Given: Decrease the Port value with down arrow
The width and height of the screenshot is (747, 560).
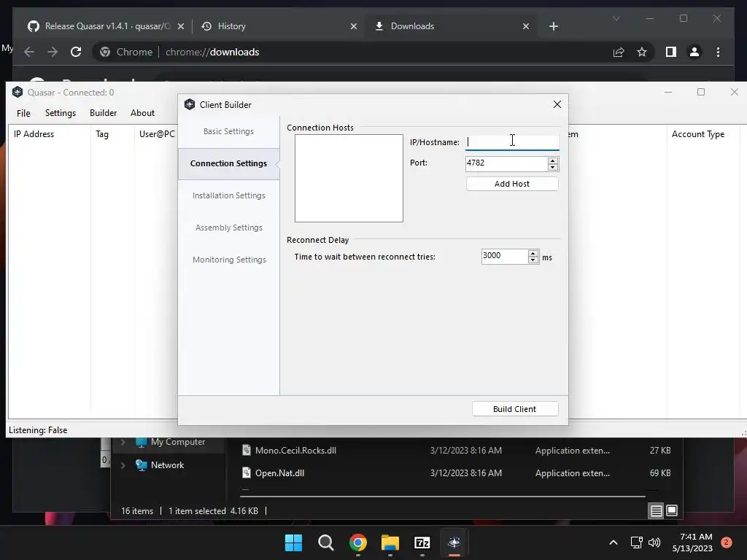Looking at the screenshot, I should point(553,167).
